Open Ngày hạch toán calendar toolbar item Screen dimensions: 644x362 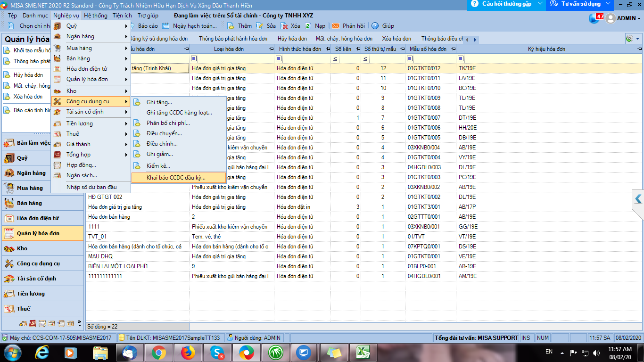click(x=190, y=26)
